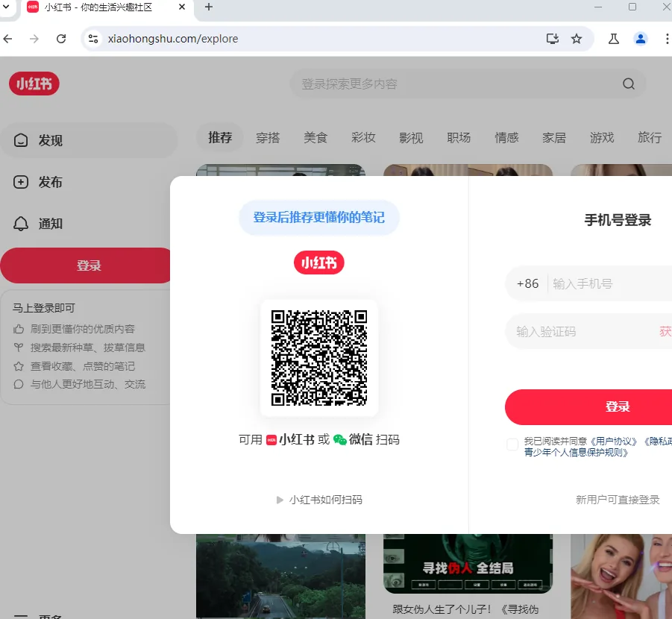Click the browser back arrow

click(7, 39)
